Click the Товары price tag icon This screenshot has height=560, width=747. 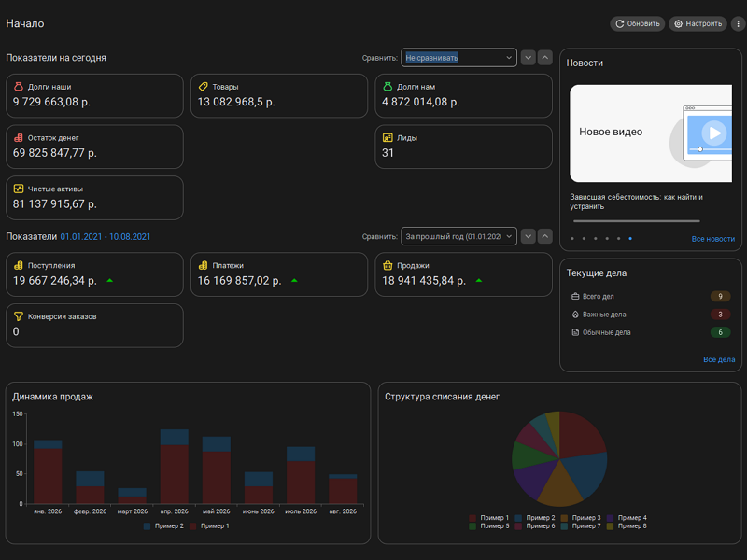click(x=203, y=86)
